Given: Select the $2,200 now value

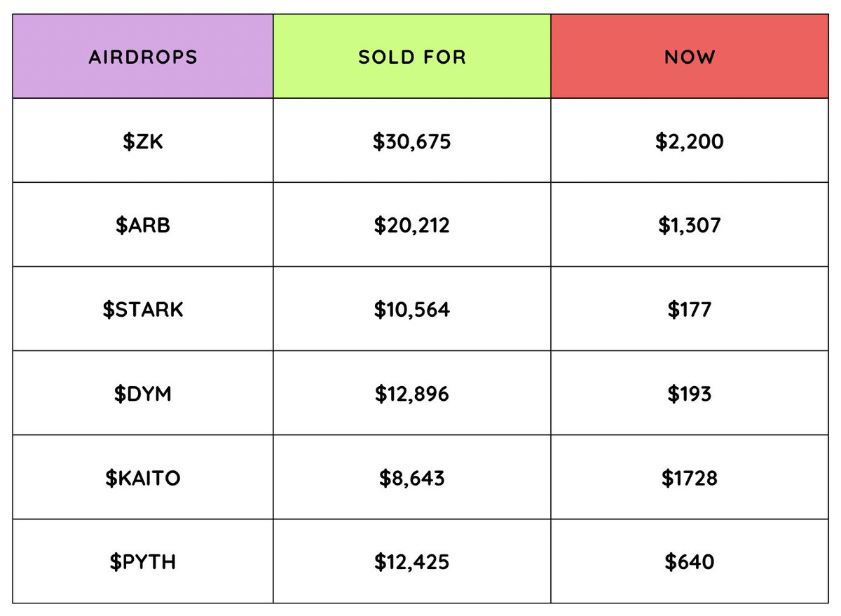Looking at the screenshot, I should (690, 142).
